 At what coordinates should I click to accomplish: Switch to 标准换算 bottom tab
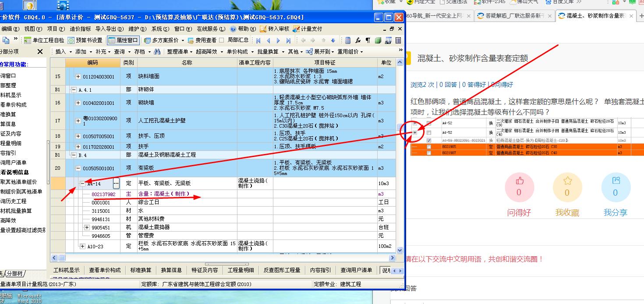click(141, 270)
